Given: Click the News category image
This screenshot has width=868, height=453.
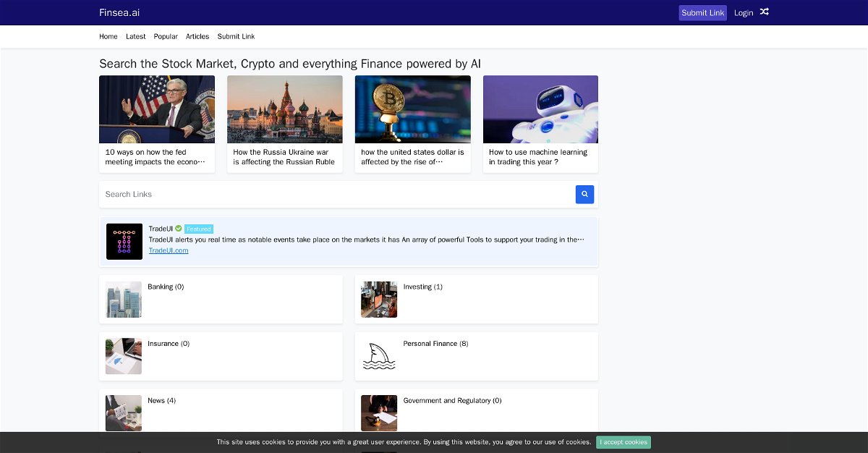Looking at the screenshot, I should click(124, 413).
